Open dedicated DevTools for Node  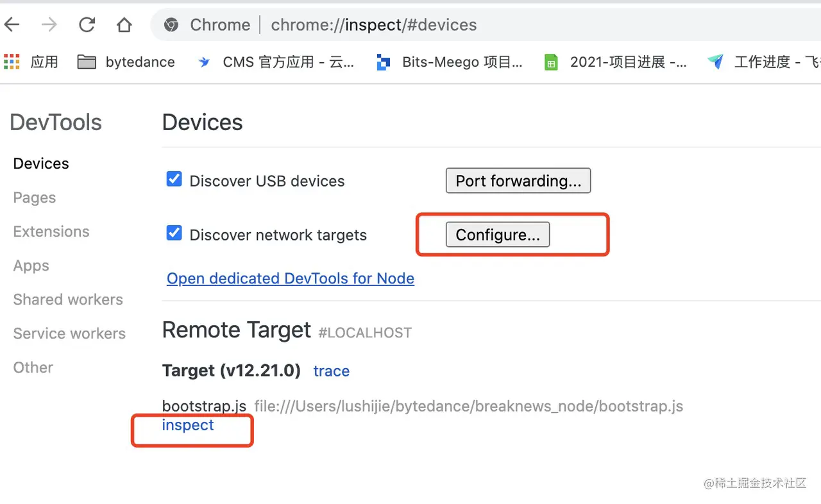tap(291, 278)
